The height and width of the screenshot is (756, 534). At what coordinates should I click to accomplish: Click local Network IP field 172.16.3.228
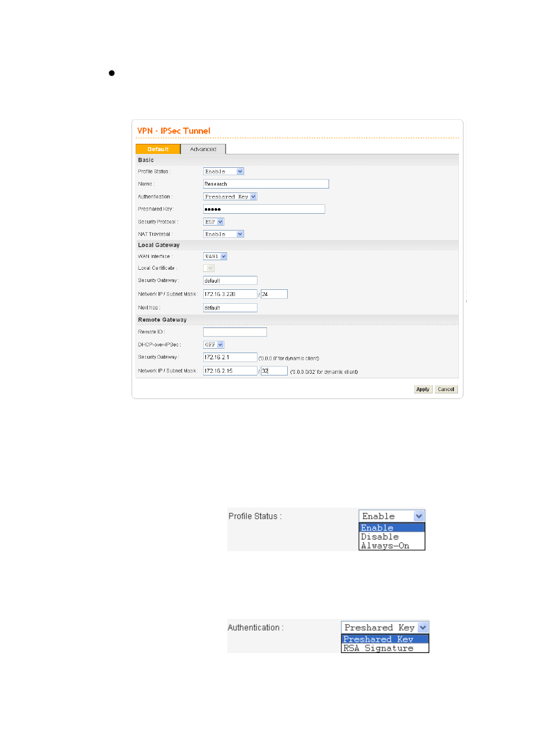[230, 294]
